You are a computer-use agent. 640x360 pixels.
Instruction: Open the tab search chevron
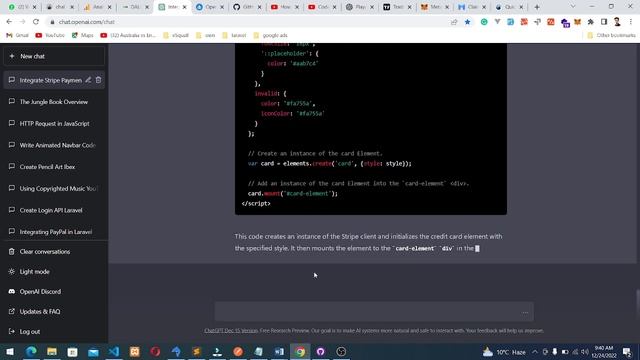[x=573, y=7]
